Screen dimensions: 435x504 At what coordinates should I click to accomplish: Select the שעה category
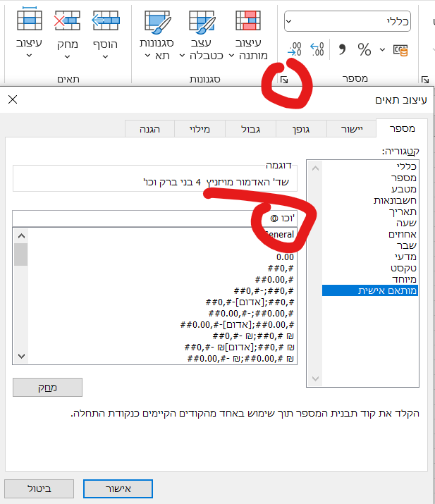pos(370,223)
